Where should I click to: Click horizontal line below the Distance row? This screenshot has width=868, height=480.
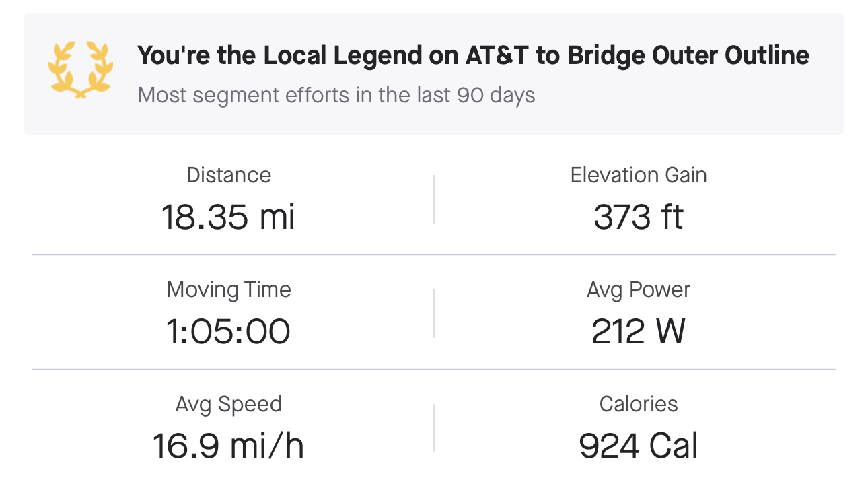click(x=434, y=255)
